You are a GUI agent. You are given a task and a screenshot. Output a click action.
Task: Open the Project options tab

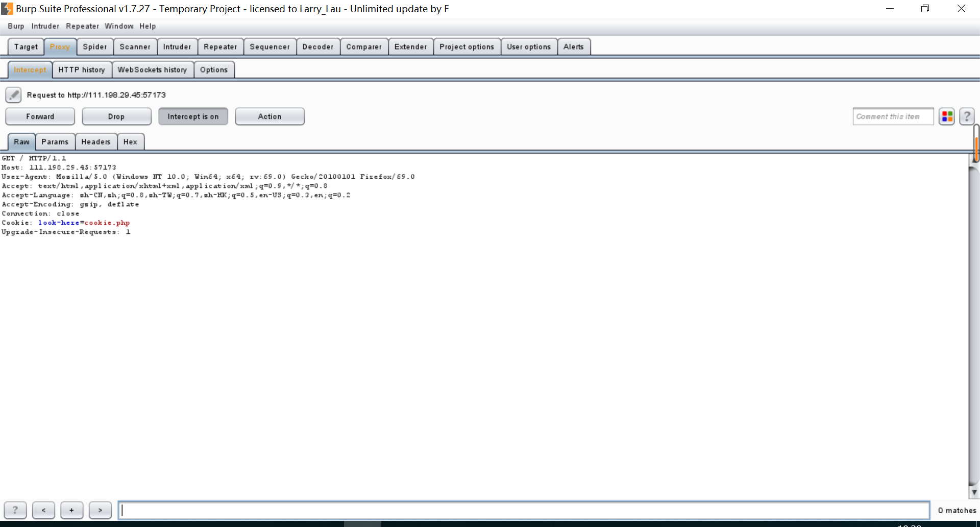click(467, 46)
